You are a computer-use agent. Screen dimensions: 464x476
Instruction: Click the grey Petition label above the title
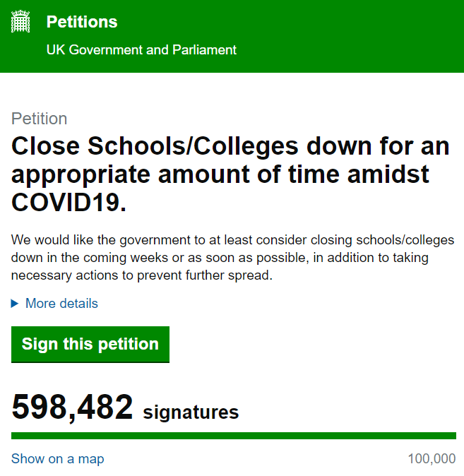[x=40, y=119]
